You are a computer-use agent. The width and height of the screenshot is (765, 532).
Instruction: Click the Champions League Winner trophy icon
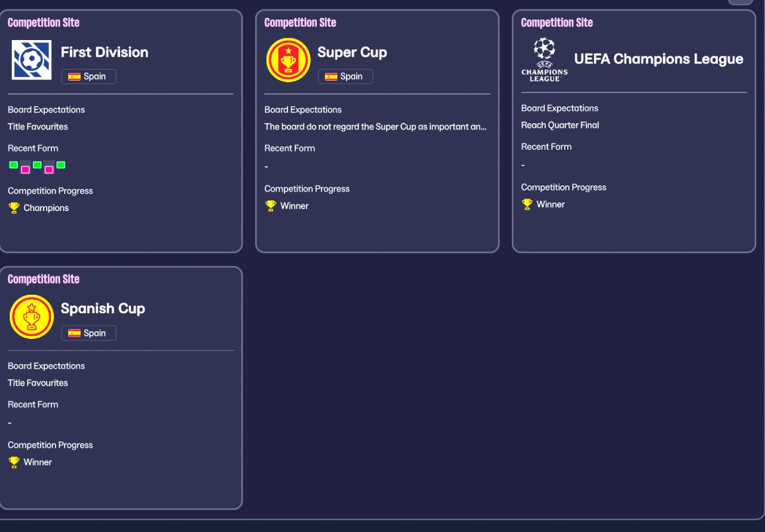pyautogui.click(x=527, y=204)
